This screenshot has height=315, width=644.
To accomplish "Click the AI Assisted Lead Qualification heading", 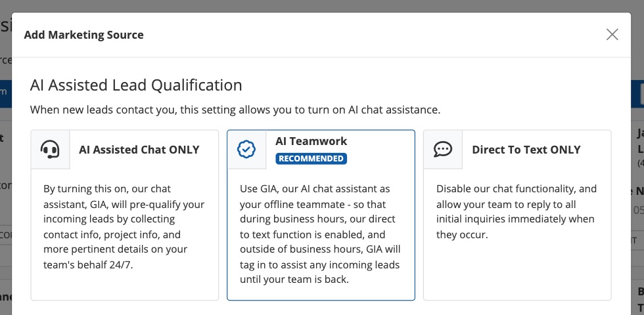I will [x=136, y=85].
